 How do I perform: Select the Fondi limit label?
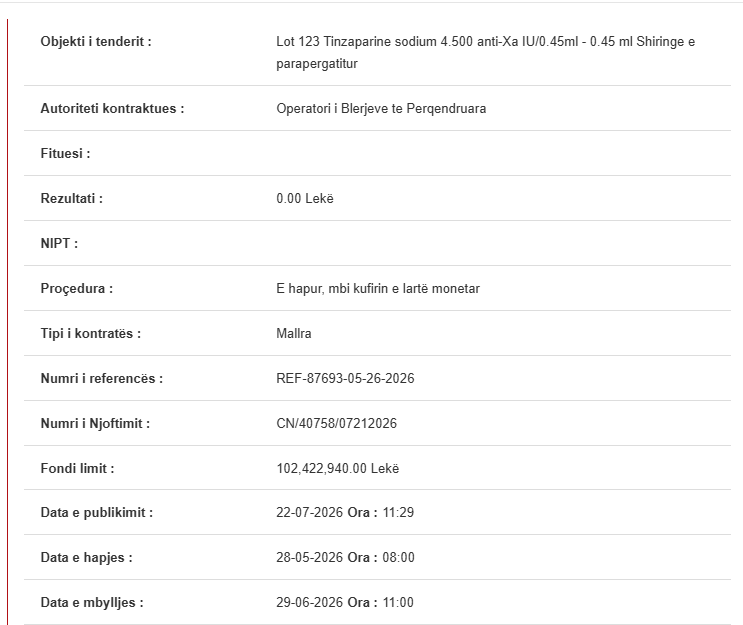coord(77,469)
